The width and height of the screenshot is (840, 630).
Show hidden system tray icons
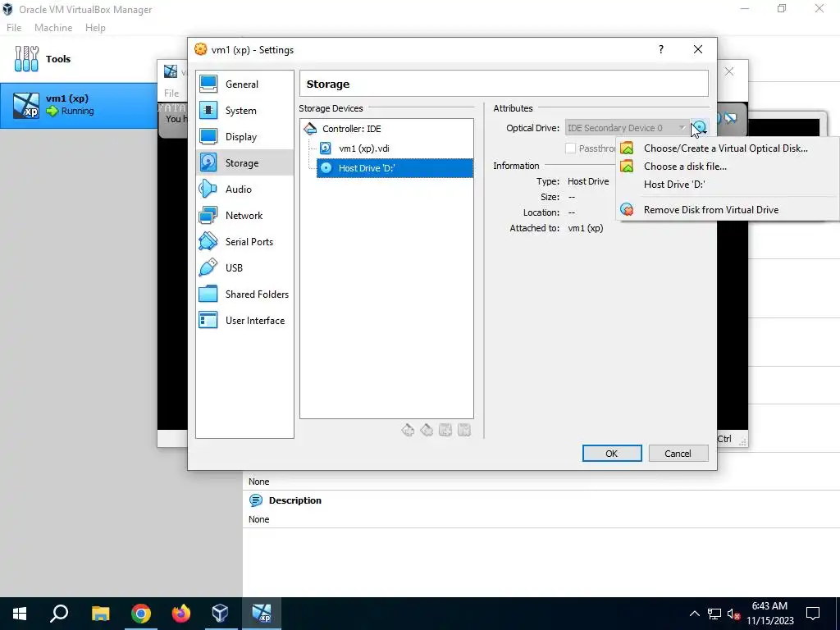pyautogui.click(x=694, y=614)
